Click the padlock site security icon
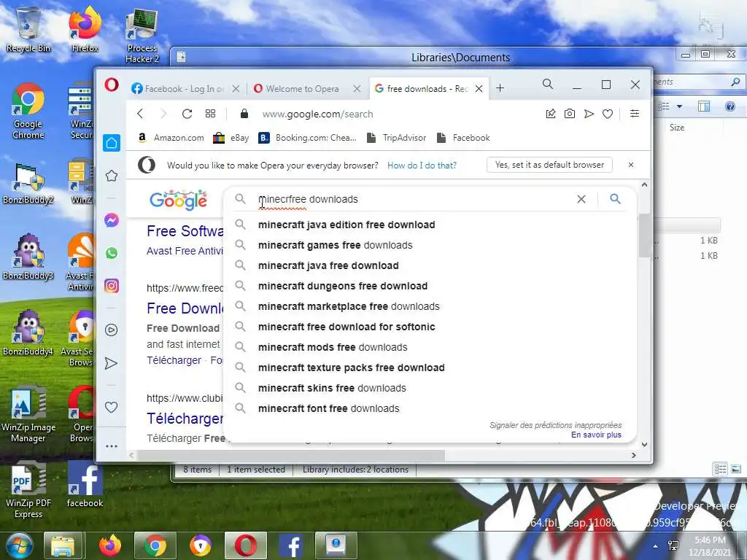Viewport: 747px width, 560px height. click(244, 113)
